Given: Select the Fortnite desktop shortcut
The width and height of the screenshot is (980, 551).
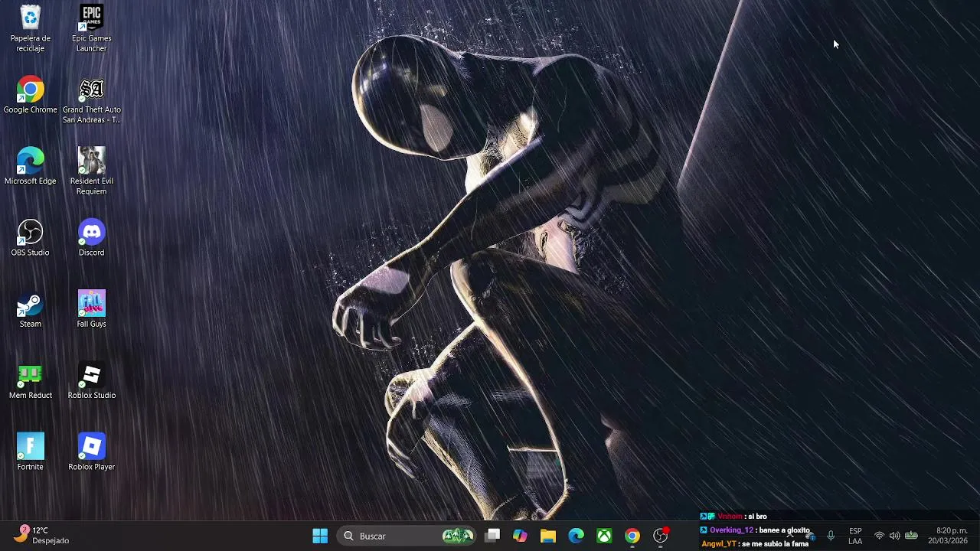Looking at the screenshot, I should (31, 452).
